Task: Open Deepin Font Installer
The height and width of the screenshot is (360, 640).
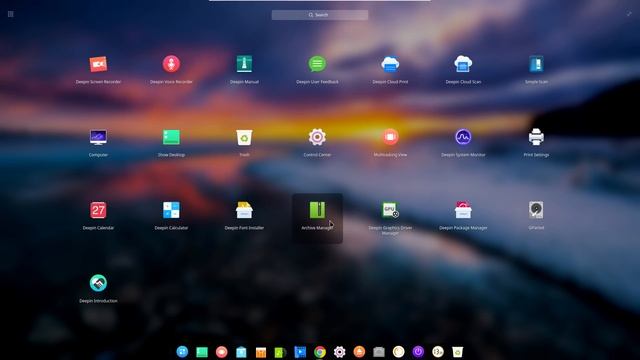Action: pos(244,210)
